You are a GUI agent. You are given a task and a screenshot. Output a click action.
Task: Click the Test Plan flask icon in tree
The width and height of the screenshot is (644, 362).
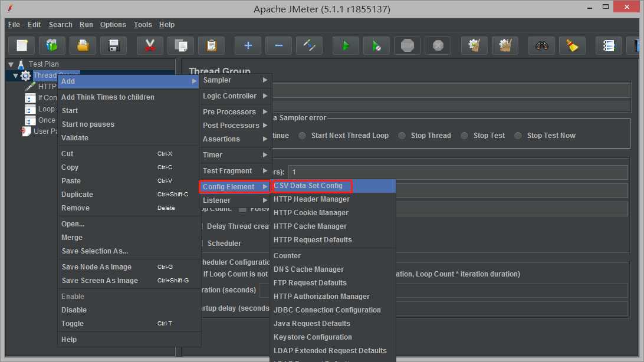point(21,64)
